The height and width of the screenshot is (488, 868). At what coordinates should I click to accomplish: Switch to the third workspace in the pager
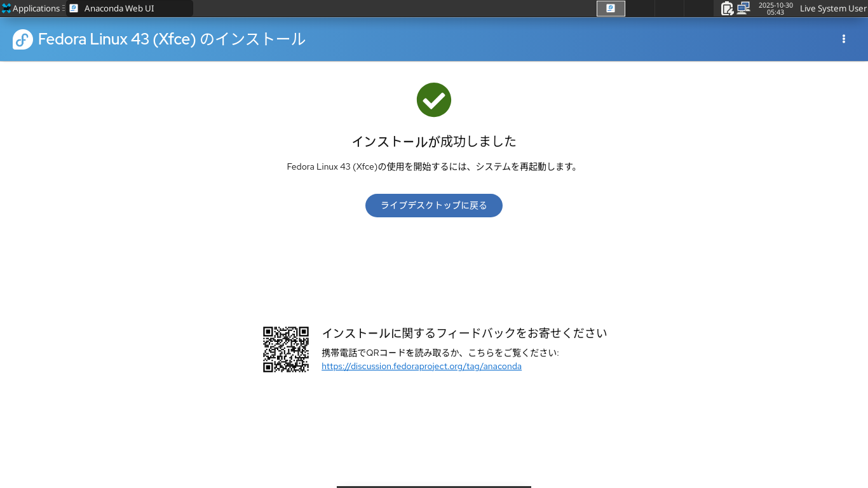[x=669, y=8]
